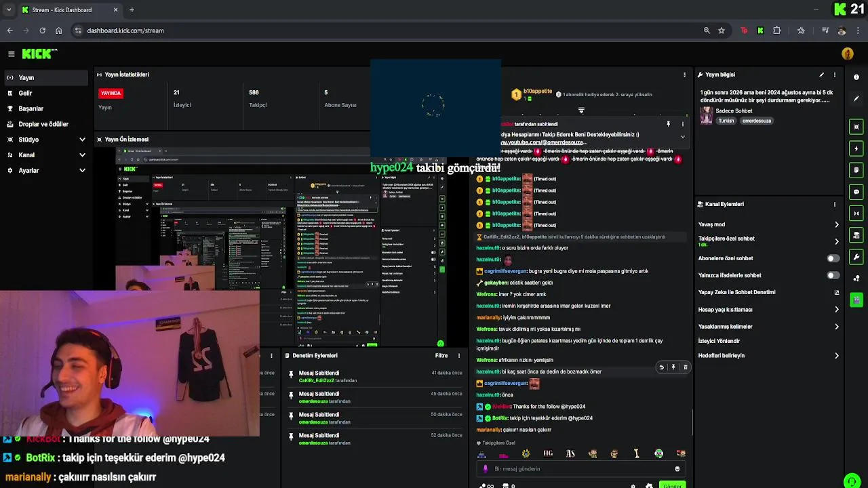Toggle the stream preview widget in the right sidebar
Image resolution: width=868 pixels, height=488 pixels.
(856, 127)
